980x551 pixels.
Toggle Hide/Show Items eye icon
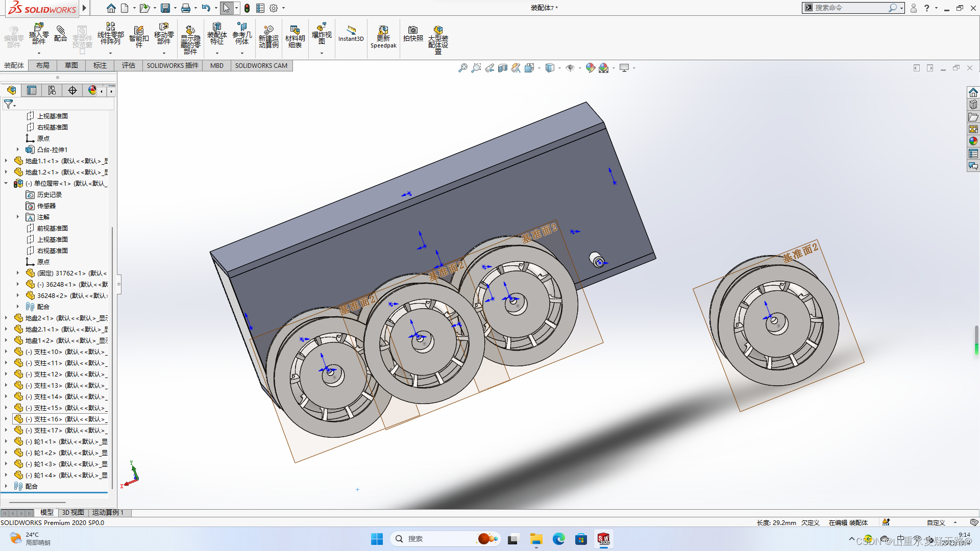pos(570,68)
